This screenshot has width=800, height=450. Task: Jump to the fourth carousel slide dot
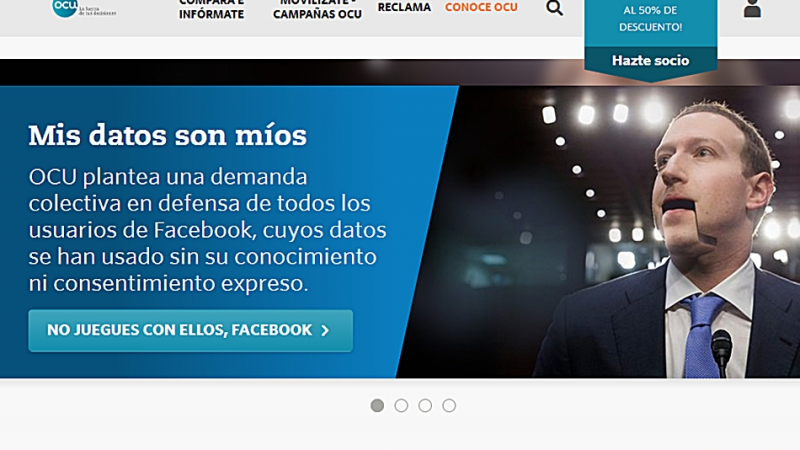[x=449, y=406]
